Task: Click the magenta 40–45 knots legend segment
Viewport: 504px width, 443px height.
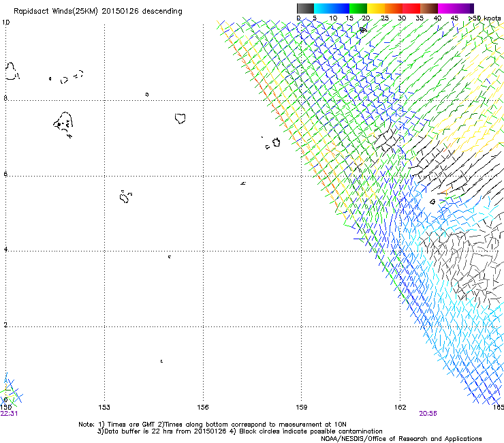Action: (x=447, y=8)
